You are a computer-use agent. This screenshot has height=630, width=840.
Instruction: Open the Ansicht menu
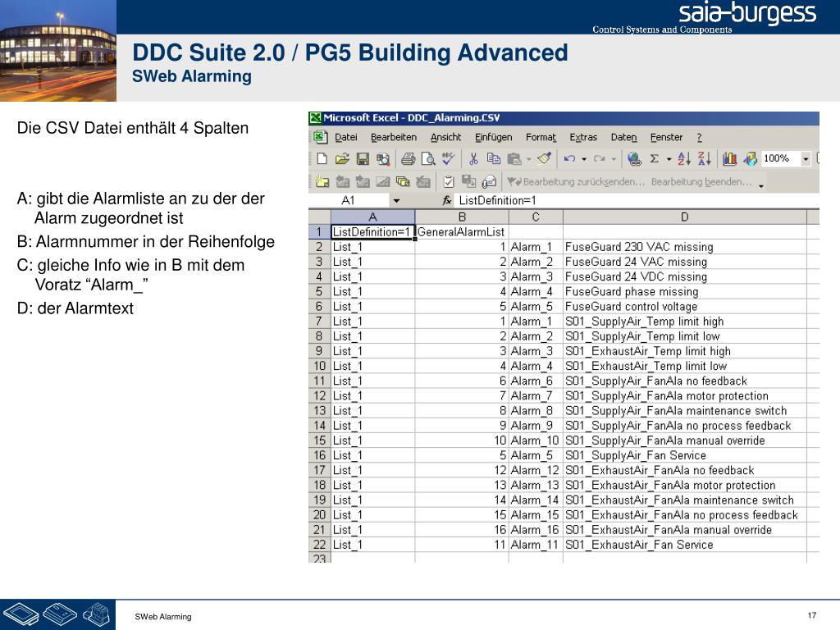pyautogui.click(x=445, y=137)
